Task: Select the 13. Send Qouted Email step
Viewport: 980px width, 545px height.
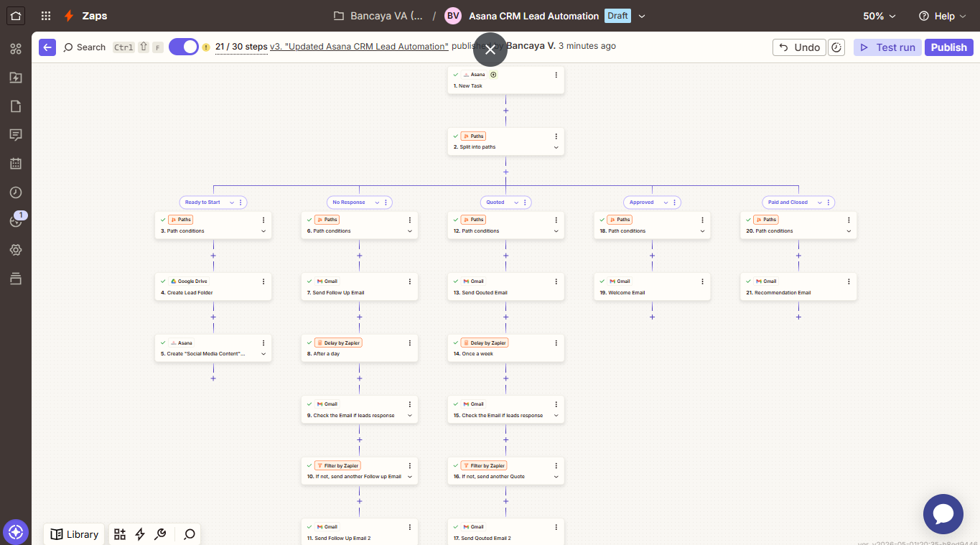Action: [x=506, y=287]
